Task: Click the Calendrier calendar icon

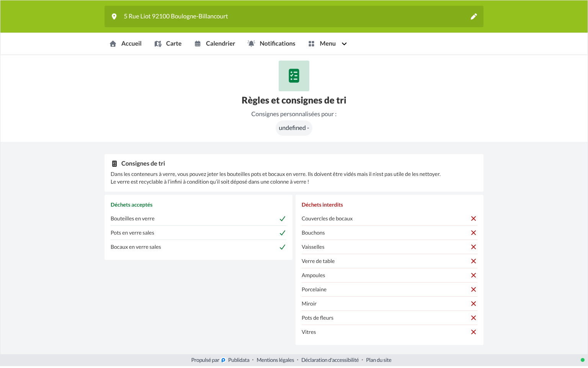Action: [198, 44]
